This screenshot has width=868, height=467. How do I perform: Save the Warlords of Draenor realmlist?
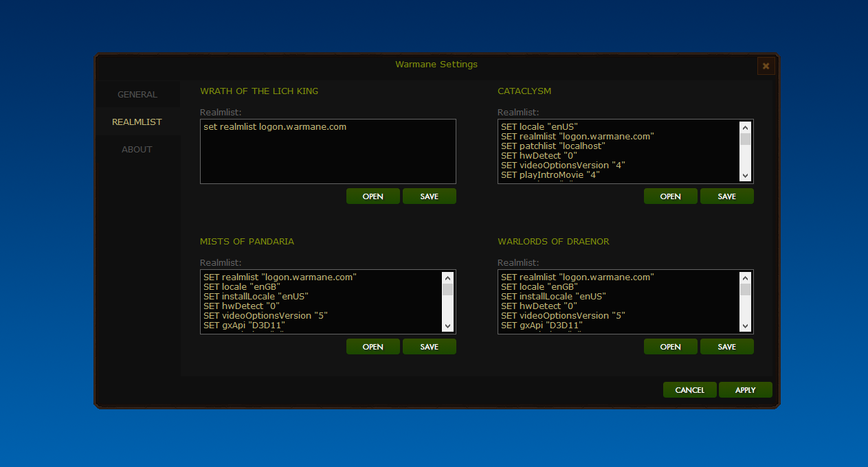726,347
